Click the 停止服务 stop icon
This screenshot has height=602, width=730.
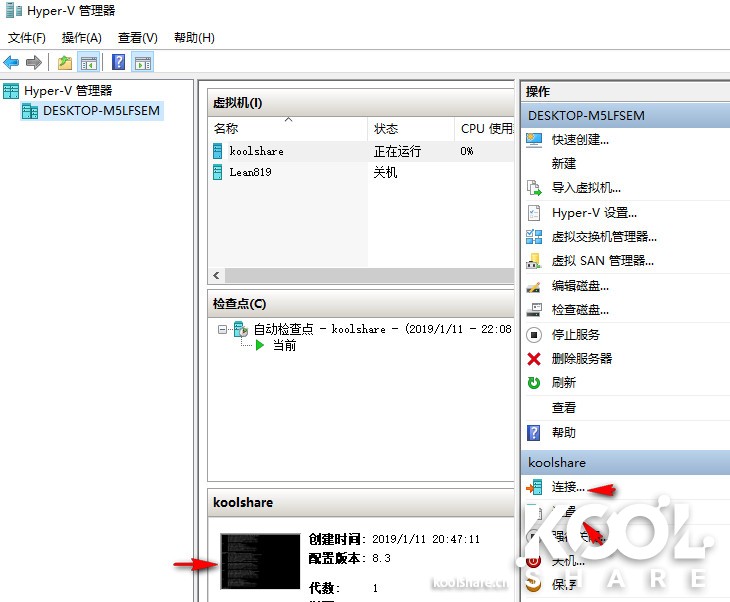[534, 334]
